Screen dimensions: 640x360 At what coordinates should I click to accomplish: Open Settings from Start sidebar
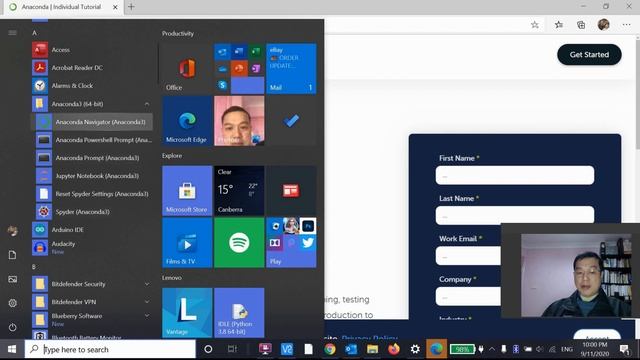tap(12, 303)
